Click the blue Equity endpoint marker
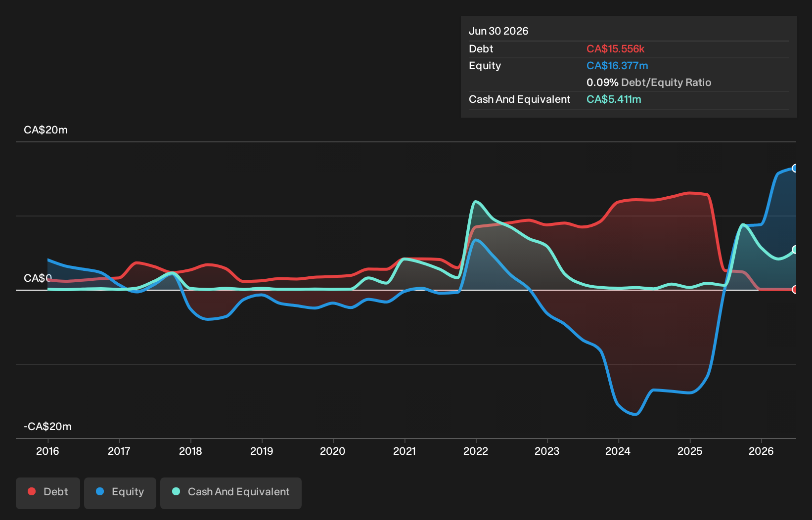 (795, 168)
